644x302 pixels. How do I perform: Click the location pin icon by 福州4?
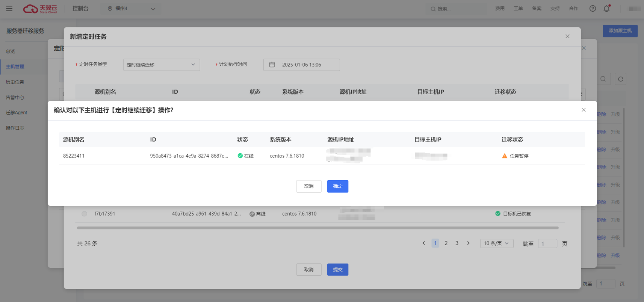[x=110, y=9]
